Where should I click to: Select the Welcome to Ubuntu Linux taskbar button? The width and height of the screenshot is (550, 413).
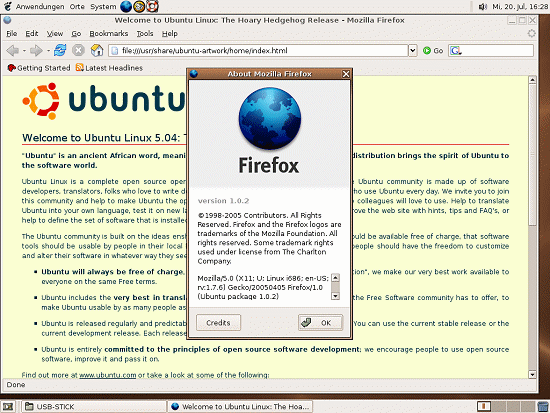(240, 407)
